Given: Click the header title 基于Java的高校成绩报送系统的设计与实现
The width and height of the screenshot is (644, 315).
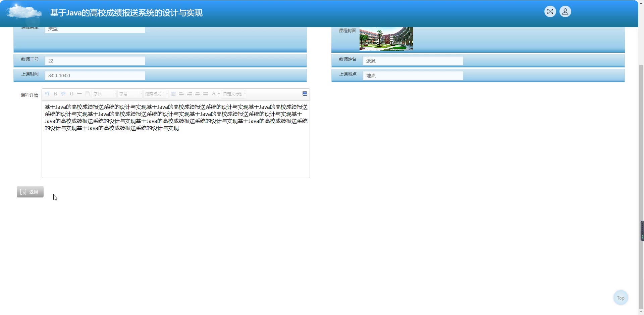Looking at the screenshot, I should [x=126, y=13].
